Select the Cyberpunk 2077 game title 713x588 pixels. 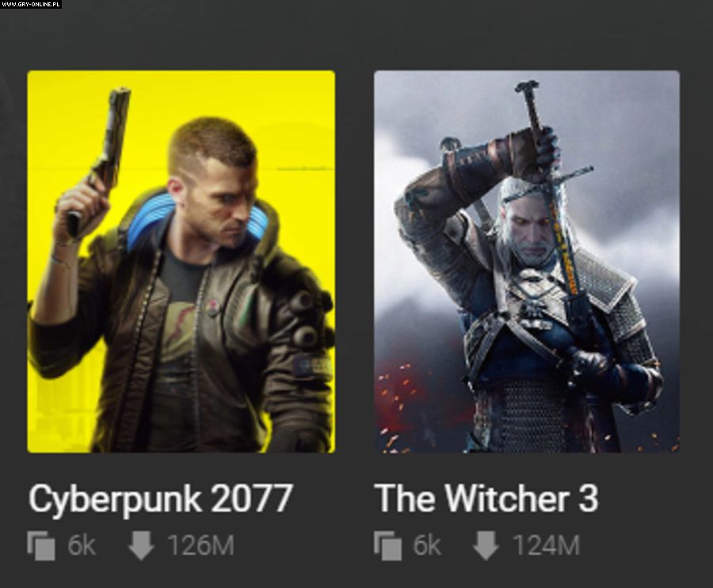click(160, 499)
